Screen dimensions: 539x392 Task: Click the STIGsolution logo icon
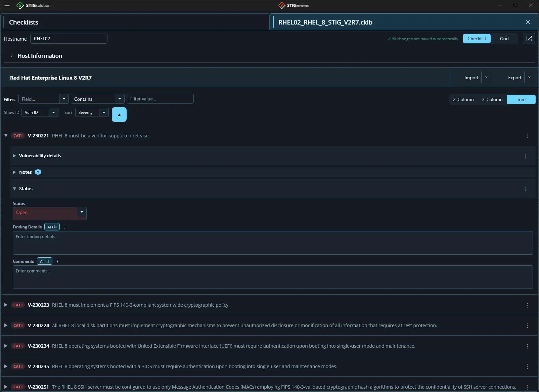pyautogui.click(x=20, y=5)
